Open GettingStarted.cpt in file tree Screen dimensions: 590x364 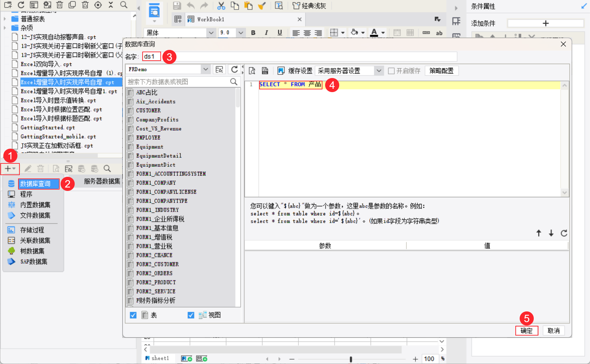pos(48,128)
